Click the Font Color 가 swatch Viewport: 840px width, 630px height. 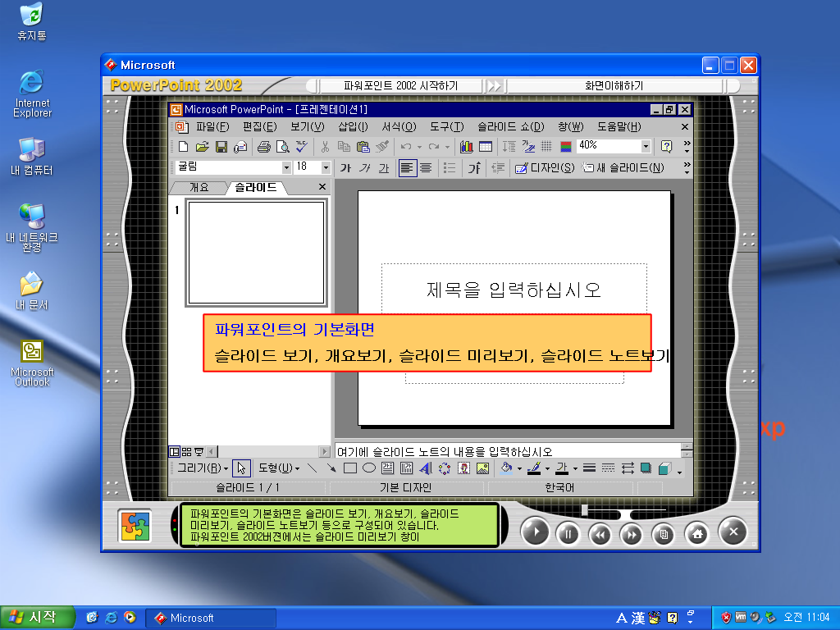coord(561,468)
